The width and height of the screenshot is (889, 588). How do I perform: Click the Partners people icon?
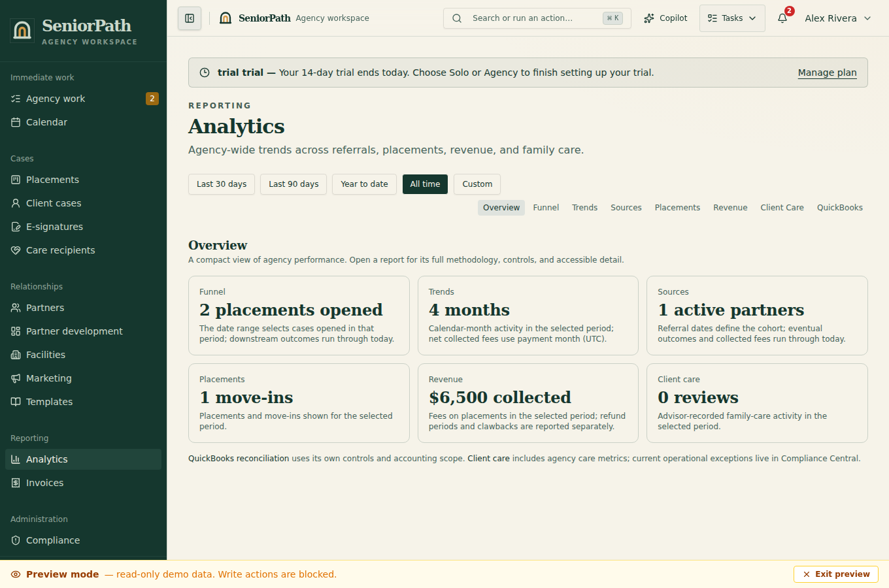16,308
